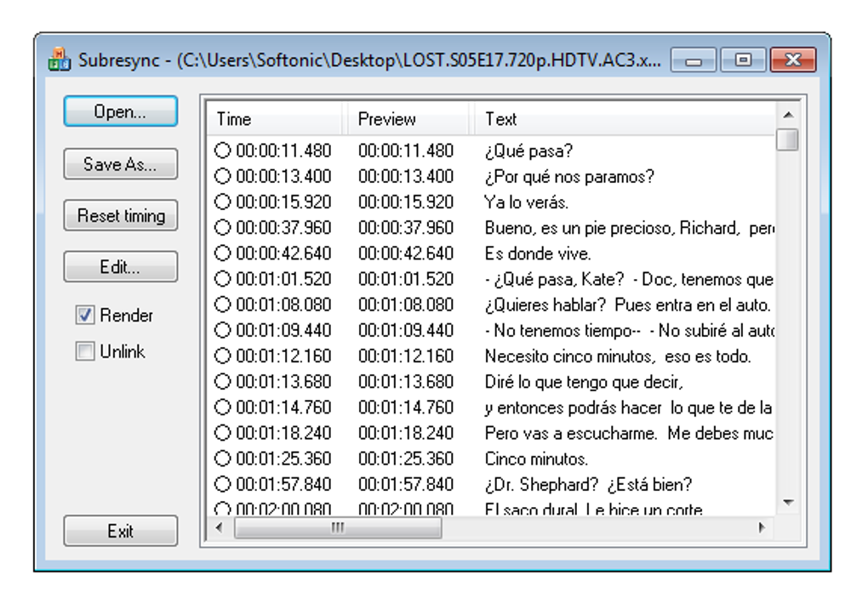Click the horizontal scrollbar left arrow
The height and width of the screenshot is (610, 868).
click(x=220, y=527)
